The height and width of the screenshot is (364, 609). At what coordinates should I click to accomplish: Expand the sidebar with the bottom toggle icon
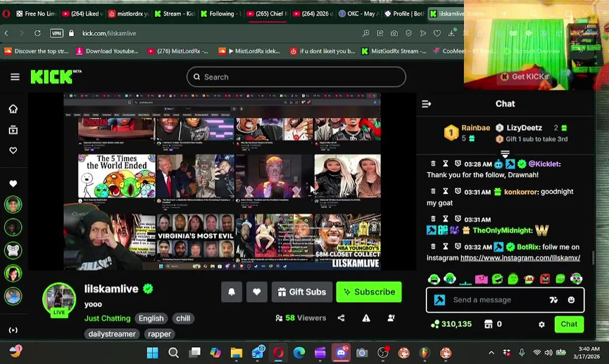click(13, 330)
